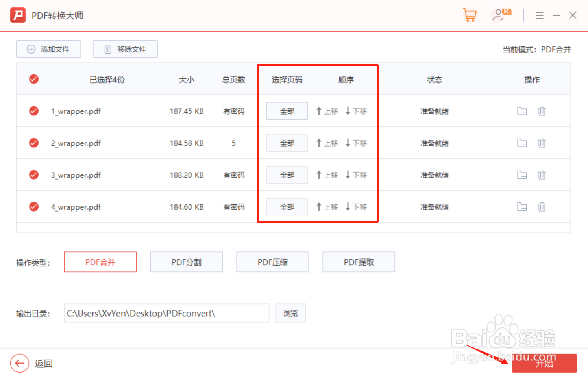Image resolution: width=588 pixels, height=377 pixels.
Task: Toggle the select-all checkbox in the header
Action: pos(34,79)
